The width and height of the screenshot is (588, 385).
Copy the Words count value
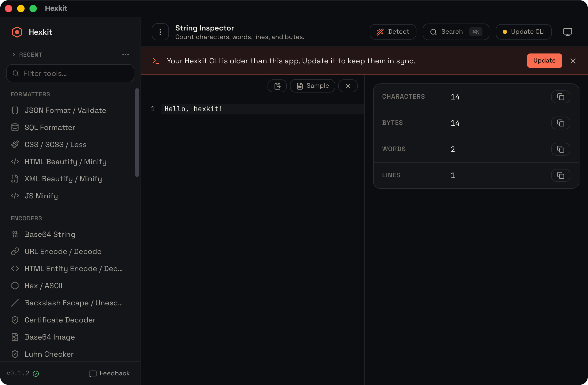(561, 149)
